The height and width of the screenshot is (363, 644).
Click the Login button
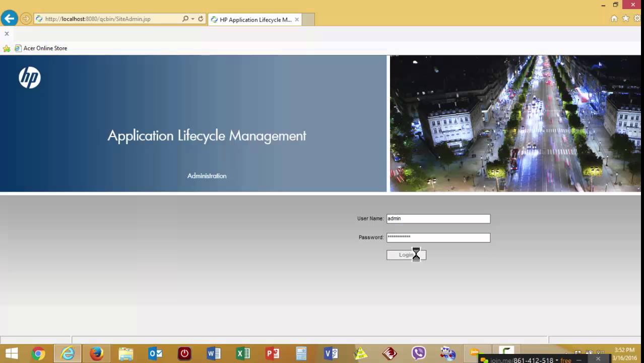click(406, 255)
